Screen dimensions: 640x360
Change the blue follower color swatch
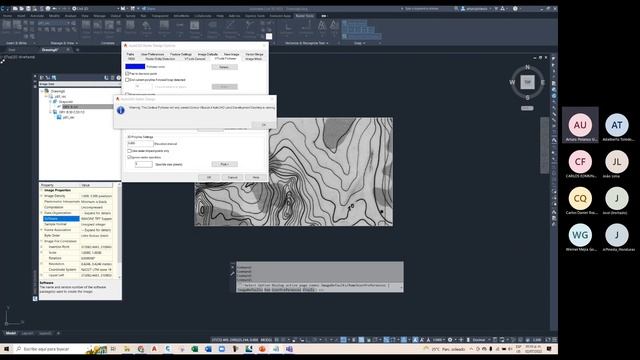[x=135, y=67]
